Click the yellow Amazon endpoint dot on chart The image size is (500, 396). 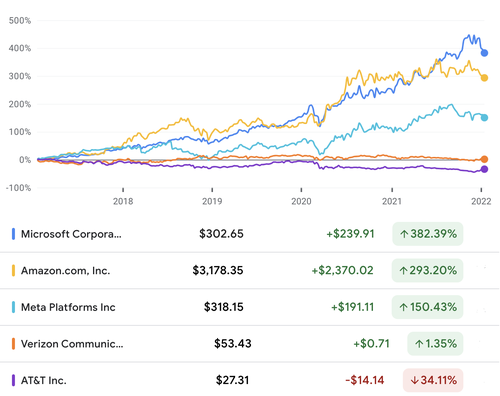pyautogui.click(x=484, y=78)
